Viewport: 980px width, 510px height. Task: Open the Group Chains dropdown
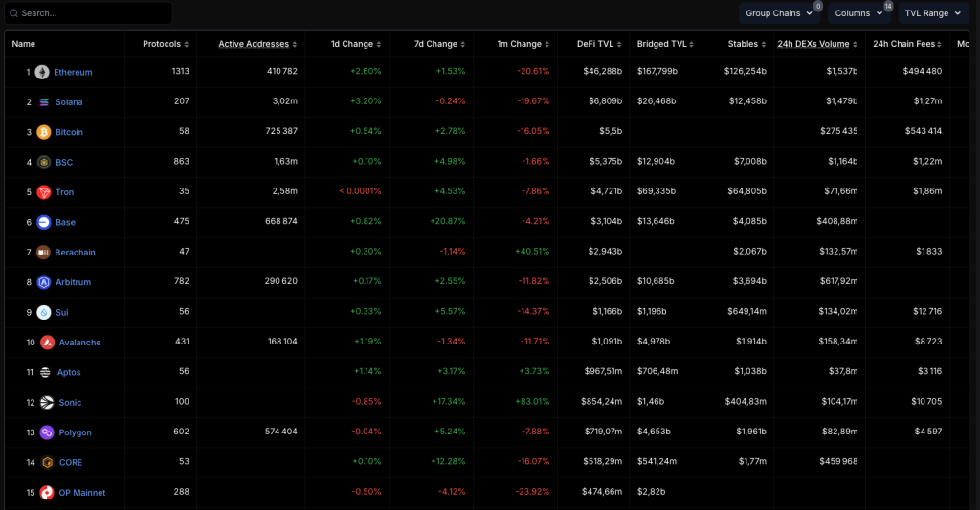pos(779,13)
